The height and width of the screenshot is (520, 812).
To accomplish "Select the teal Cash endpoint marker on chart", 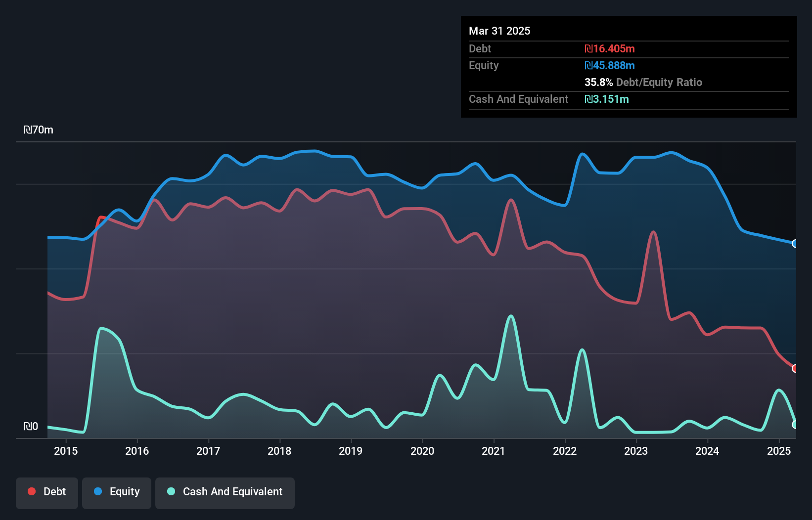I will coord(795,425).
